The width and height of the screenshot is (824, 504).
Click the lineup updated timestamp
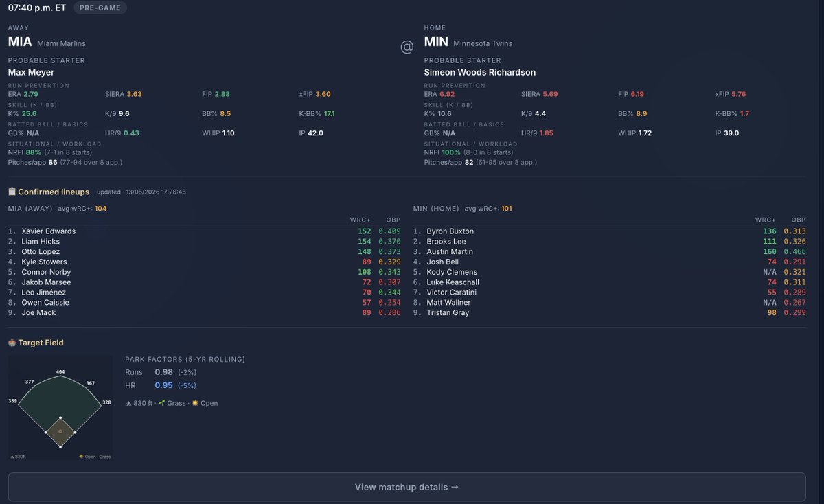point(141,192)
